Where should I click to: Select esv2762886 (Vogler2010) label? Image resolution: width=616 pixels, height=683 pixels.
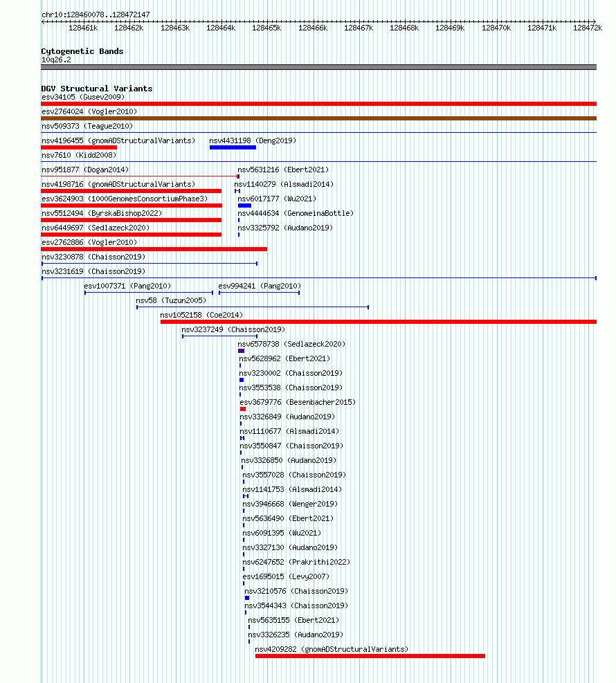pos(89,242)
